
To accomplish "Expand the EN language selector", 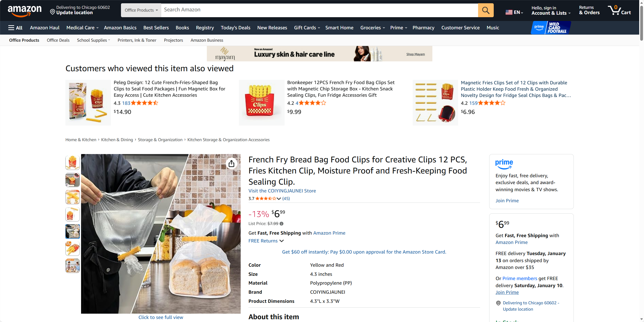I will coord(514,12).
